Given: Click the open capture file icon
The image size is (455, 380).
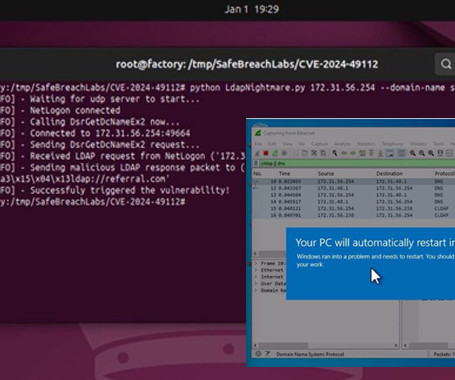Looking at the screenshot, I should click(x=294, y=153).
